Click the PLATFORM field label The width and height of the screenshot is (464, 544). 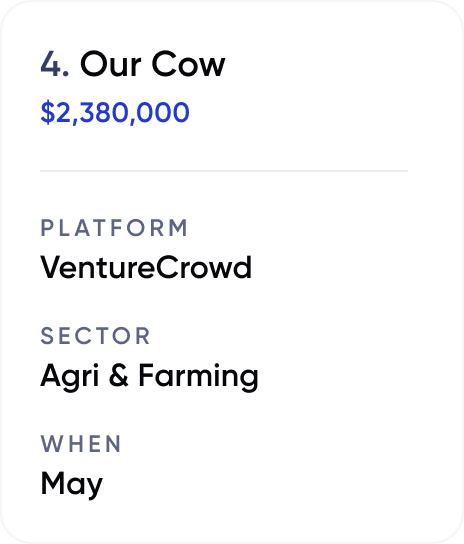click(x=114, y=228)
